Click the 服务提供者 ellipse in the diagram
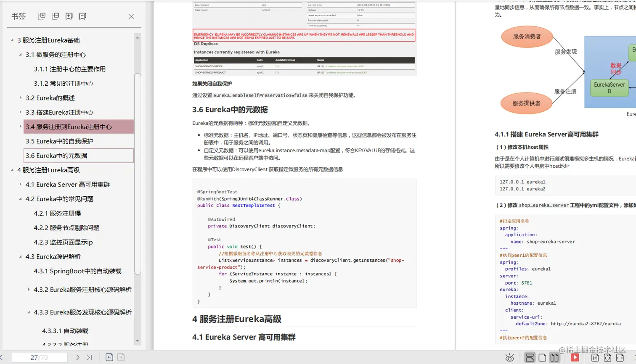Screen dimensions: 636x364 [x=526, y=103]
